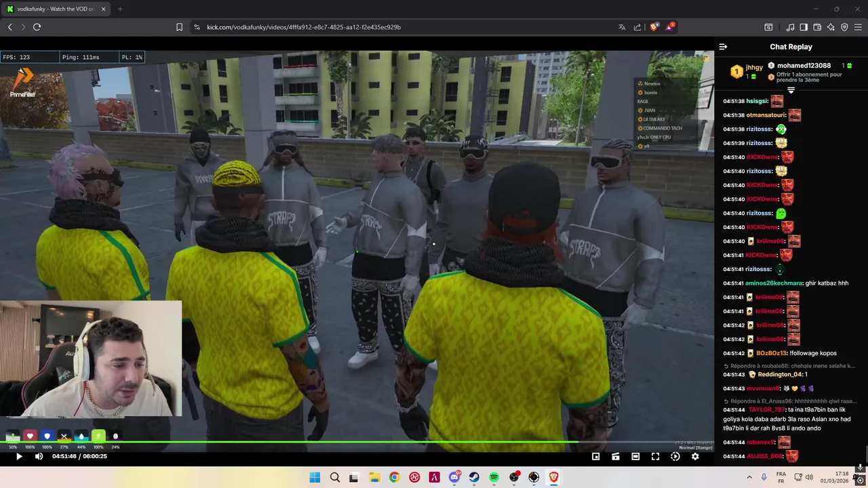
Task: Open the Windows Start menu
Action: [315, 477]
